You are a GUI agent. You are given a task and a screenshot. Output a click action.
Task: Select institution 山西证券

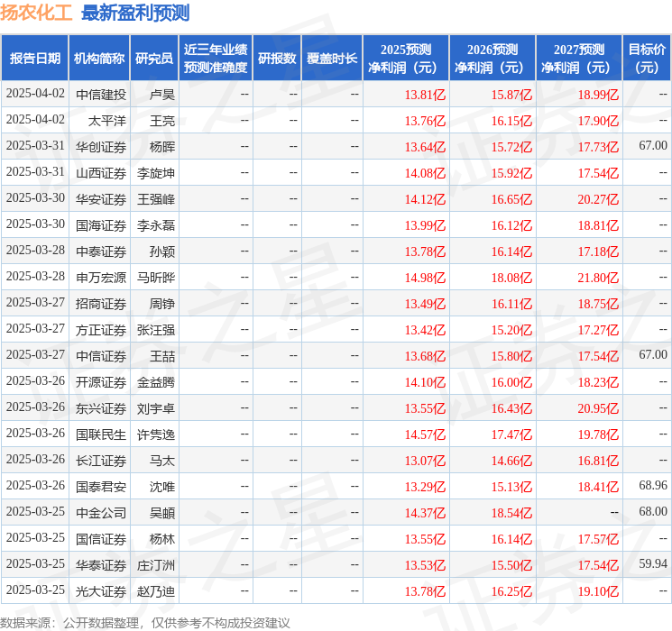click(101, 173)
